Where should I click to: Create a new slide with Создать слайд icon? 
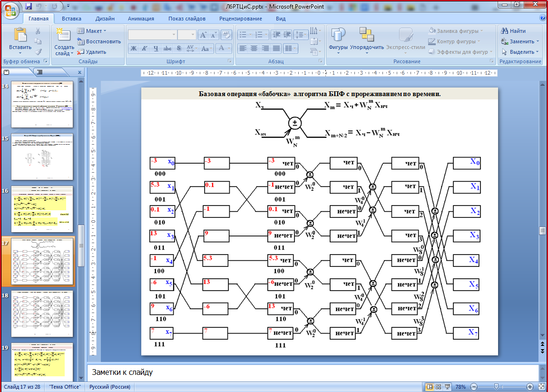(x=63, y=34)
